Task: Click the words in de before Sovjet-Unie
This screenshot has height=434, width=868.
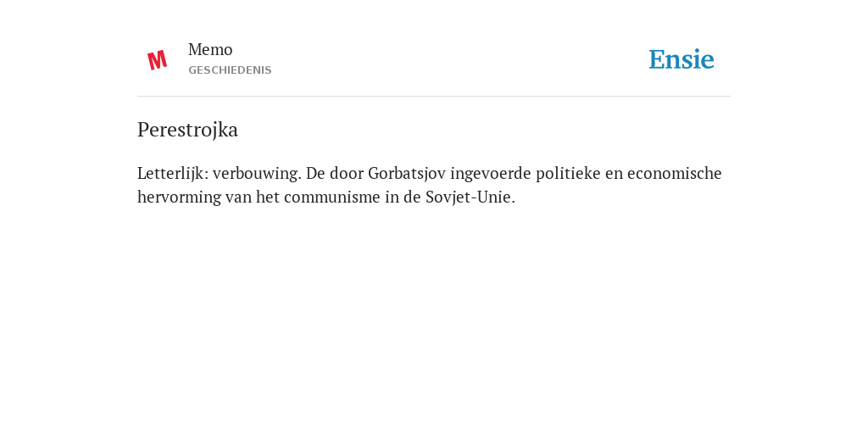Action: [403, 197]
